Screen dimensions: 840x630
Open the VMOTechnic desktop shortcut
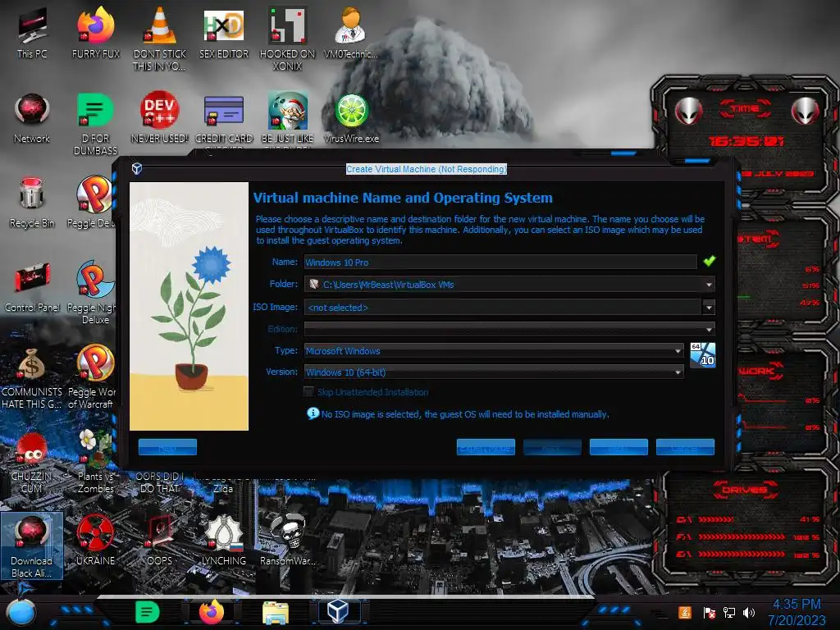tap(351, 32)
